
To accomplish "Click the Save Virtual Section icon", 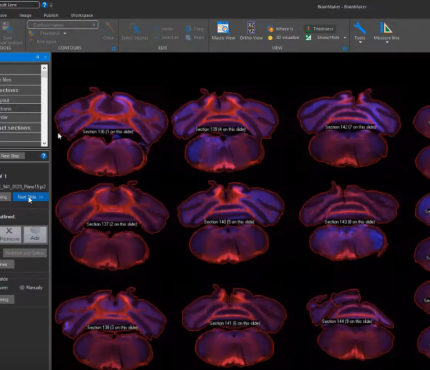I will (7, 32).
